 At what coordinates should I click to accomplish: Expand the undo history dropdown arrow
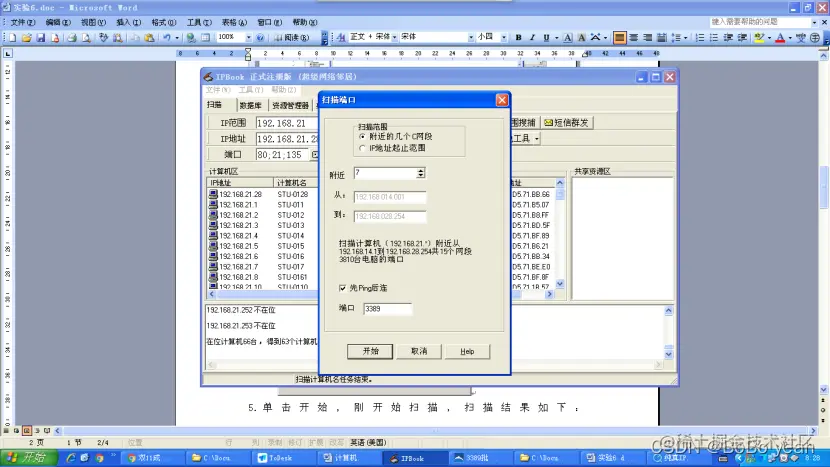176,38
